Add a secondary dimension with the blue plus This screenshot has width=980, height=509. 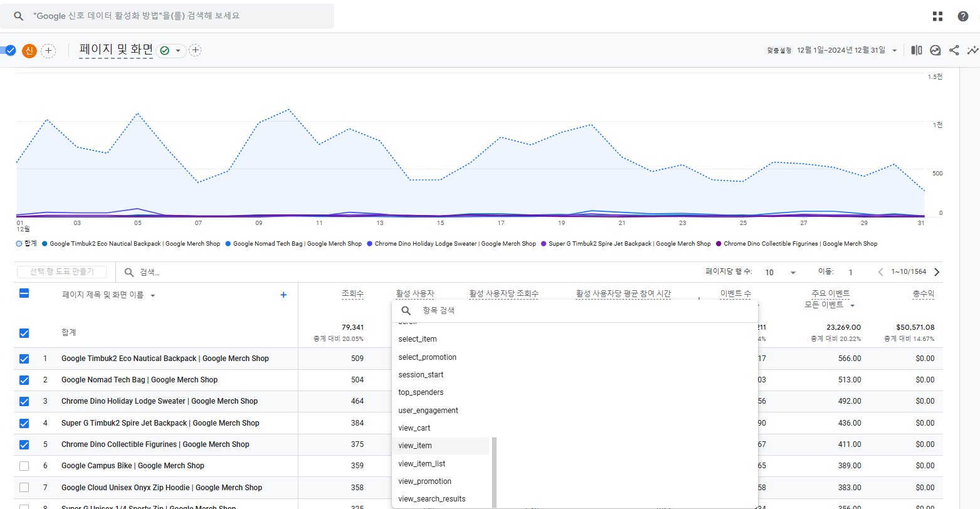283,295
